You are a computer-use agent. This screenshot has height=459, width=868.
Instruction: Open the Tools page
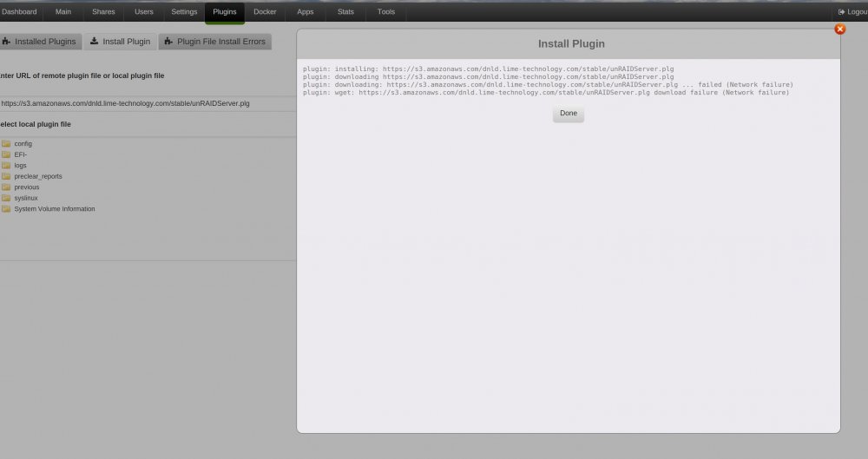click(x=386, y=11)
